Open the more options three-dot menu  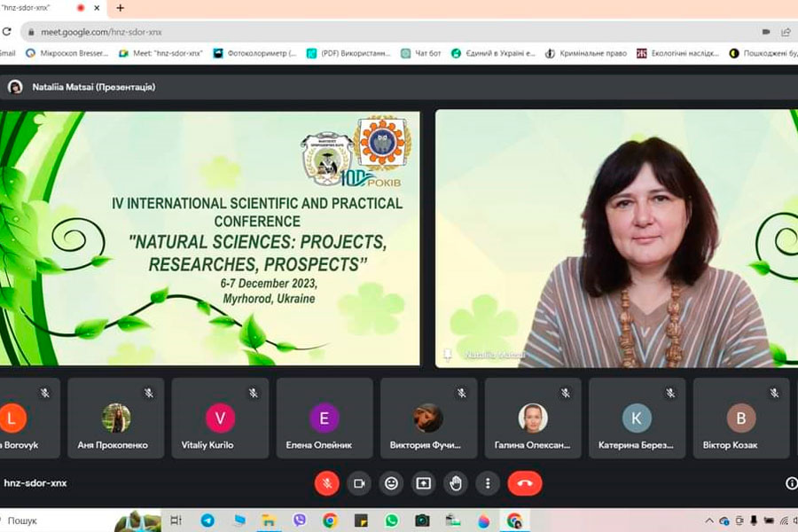(488, 483)
